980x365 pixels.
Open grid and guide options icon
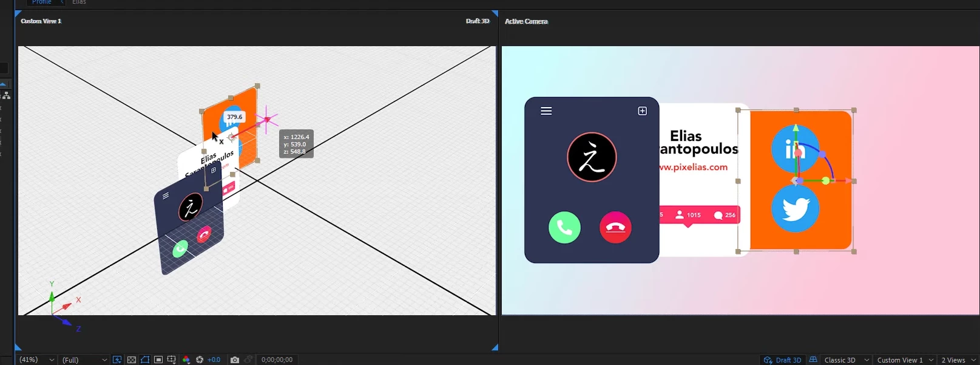coord(172,360)
